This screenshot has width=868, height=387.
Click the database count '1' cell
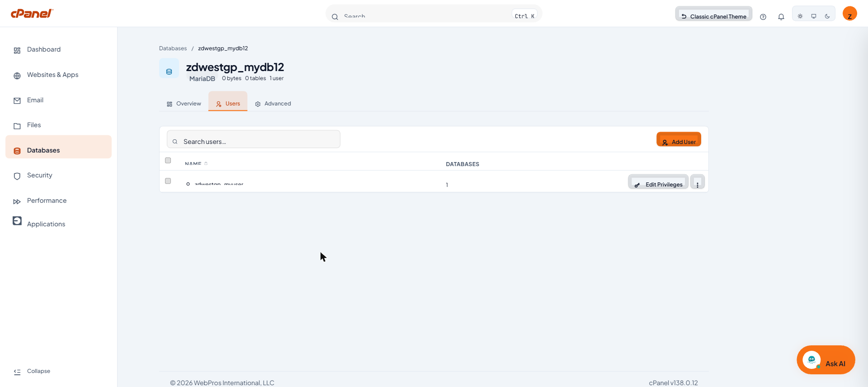click(x=447, y=185)
